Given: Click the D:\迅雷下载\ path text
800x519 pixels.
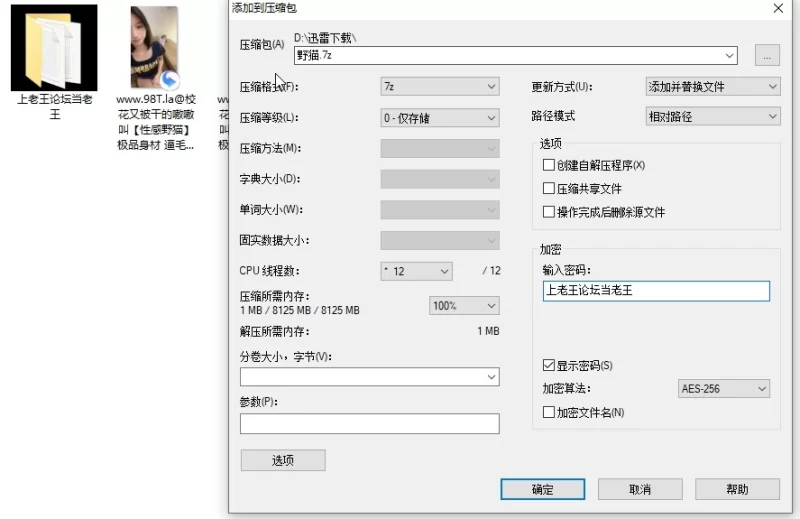Looking at the screenshot, I should (325, 38).
